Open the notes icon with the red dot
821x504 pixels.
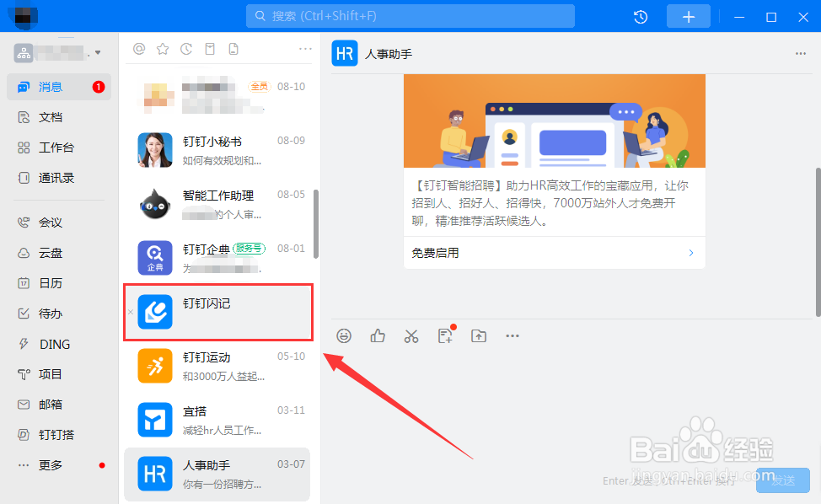446,335
